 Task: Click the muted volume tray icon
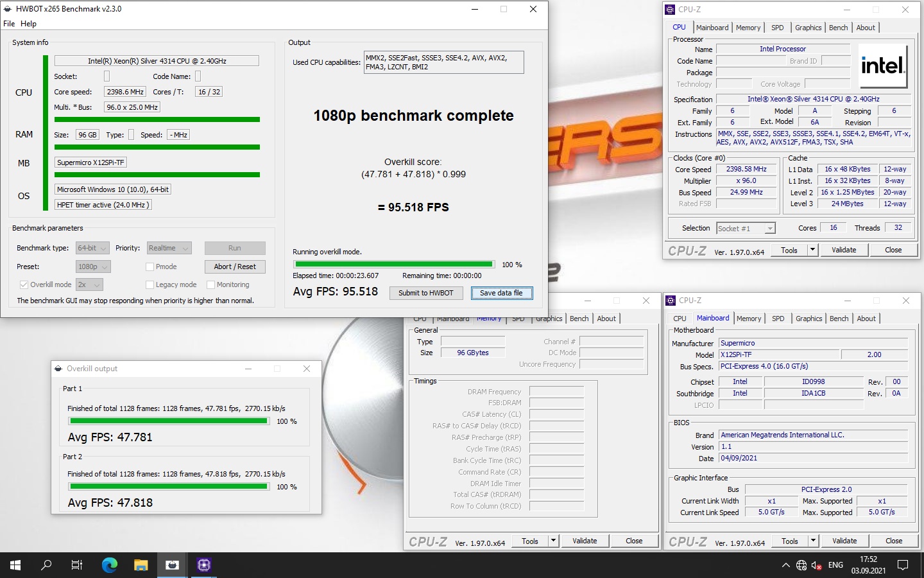[x=817, y=565]
